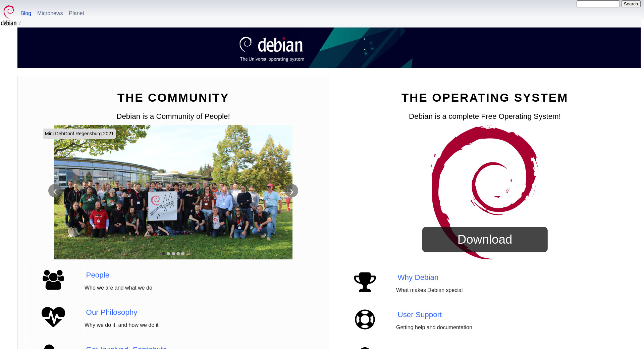Screen dimensions: 644x349
Task: Open the Micronews navigation tab
Action: click(50, 13)
